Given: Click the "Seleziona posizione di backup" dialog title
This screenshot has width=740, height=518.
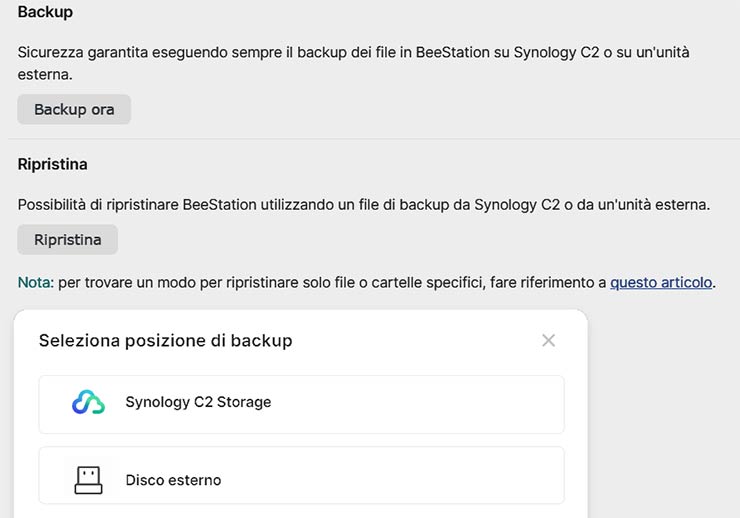Looking at the screenshot, I should click(x=165, y=341).
